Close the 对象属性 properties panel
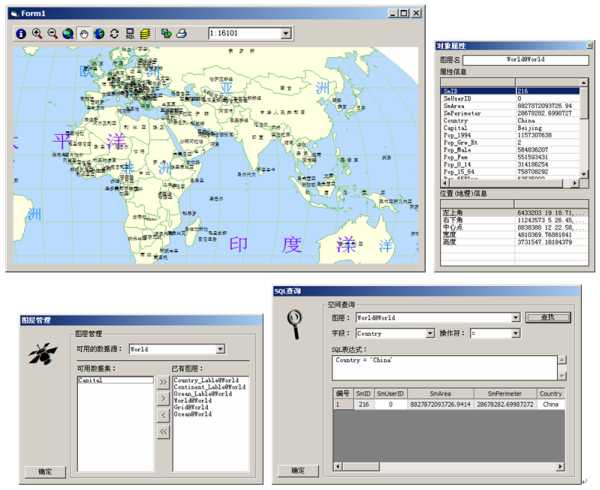Screen dimensions: 600x490 click(590, 46)
